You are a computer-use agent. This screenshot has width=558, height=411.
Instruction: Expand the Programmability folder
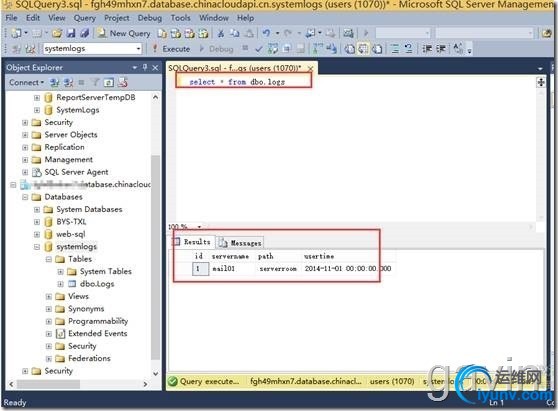49,321
